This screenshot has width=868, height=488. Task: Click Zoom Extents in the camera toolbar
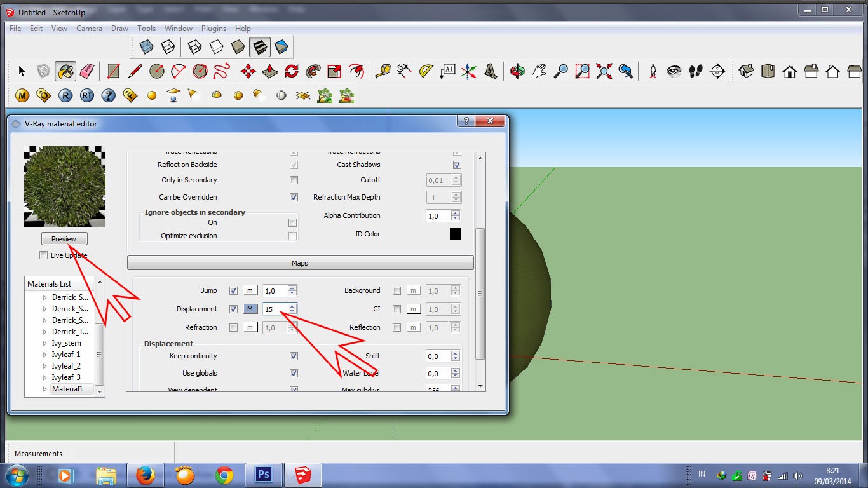pyautogui.click(x=602, y=71)
